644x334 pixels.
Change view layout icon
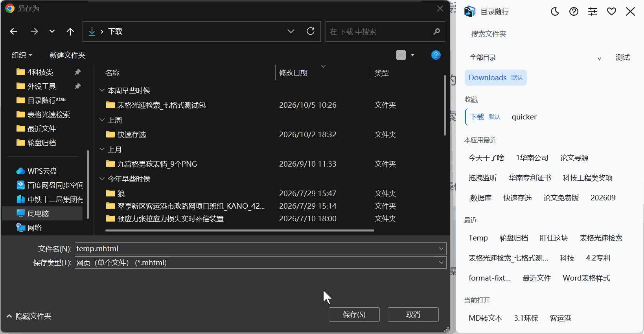click(x=401, y=55)
